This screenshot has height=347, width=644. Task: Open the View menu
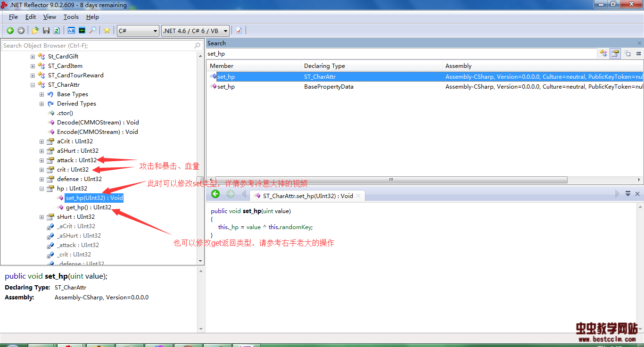tap(50, 17)
